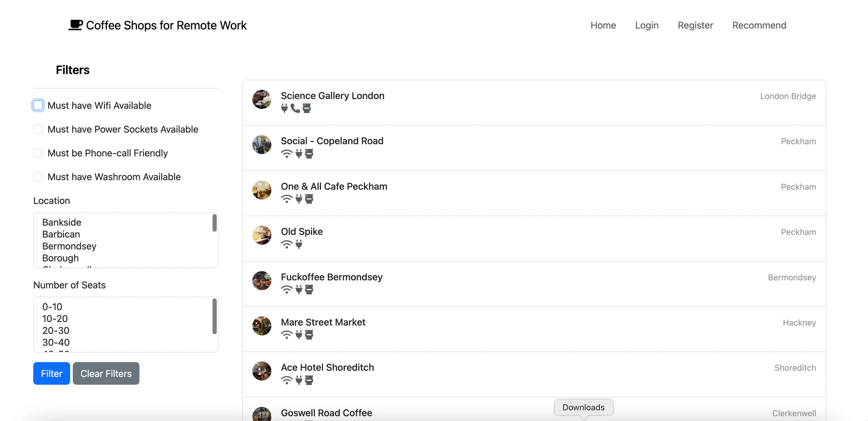Select 20-30 in Number of Seats
Screen dimensions: 868x421
tap(55, 330)
